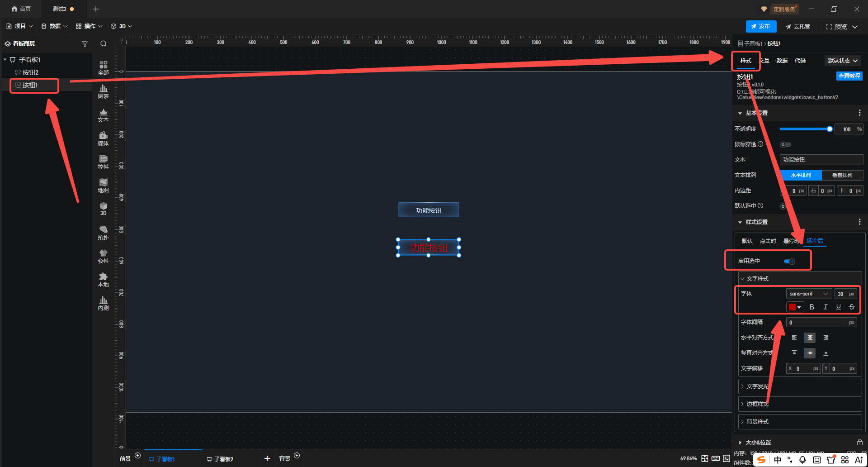Screen dimensions: 868x467
Task: Open the 默认状态 state dropdown
Action: coord(843,61)
